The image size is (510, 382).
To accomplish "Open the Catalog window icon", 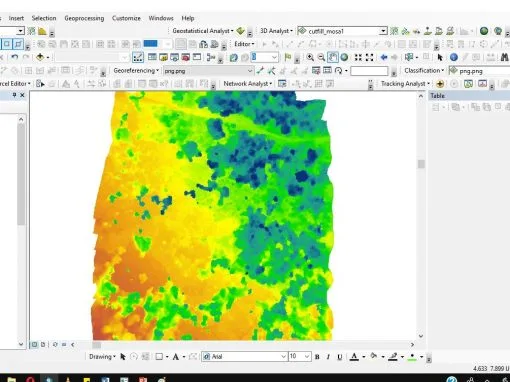I will pyautogui.click(x=163, y=57).
